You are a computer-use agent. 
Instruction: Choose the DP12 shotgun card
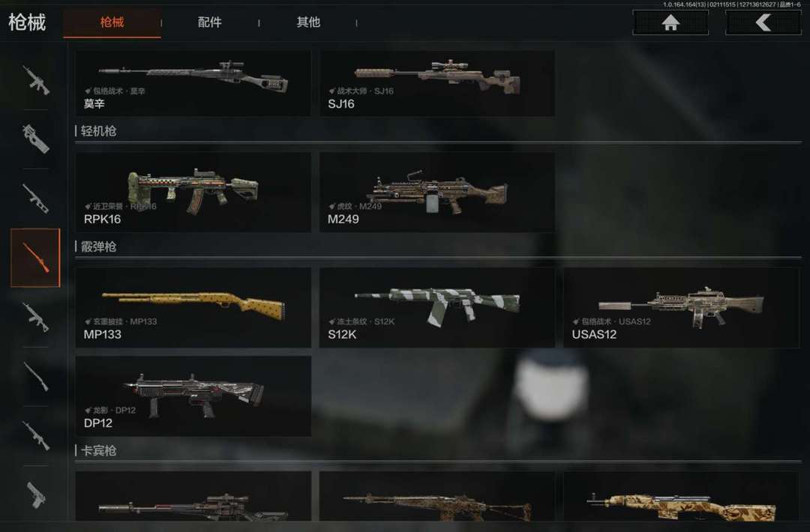193,396
